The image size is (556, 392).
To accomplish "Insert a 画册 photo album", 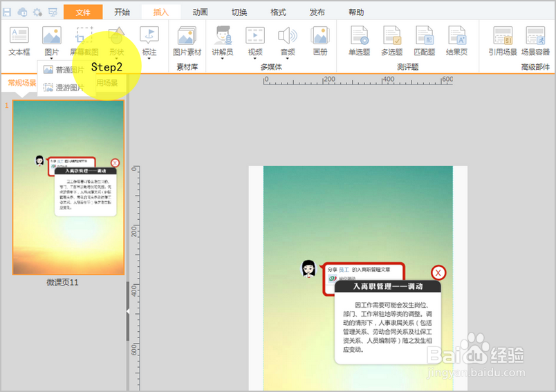I will 320,41.
